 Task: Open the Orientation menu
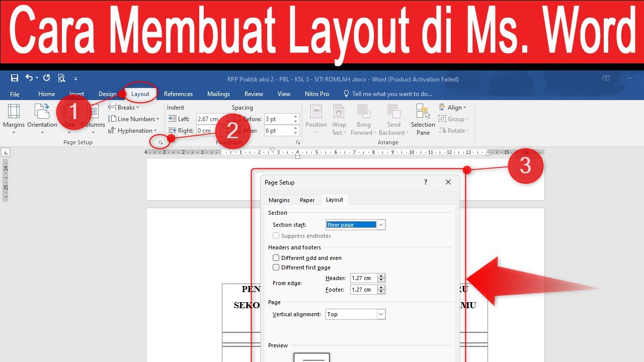coord(42,120)
